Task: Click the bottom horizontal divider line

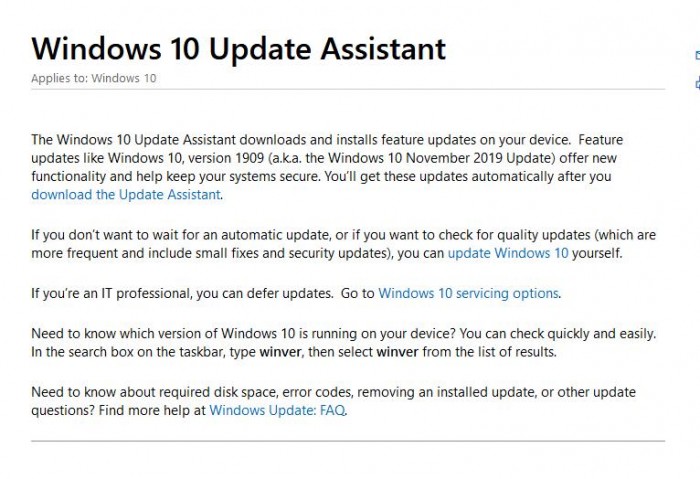Action: pos(348,440)
